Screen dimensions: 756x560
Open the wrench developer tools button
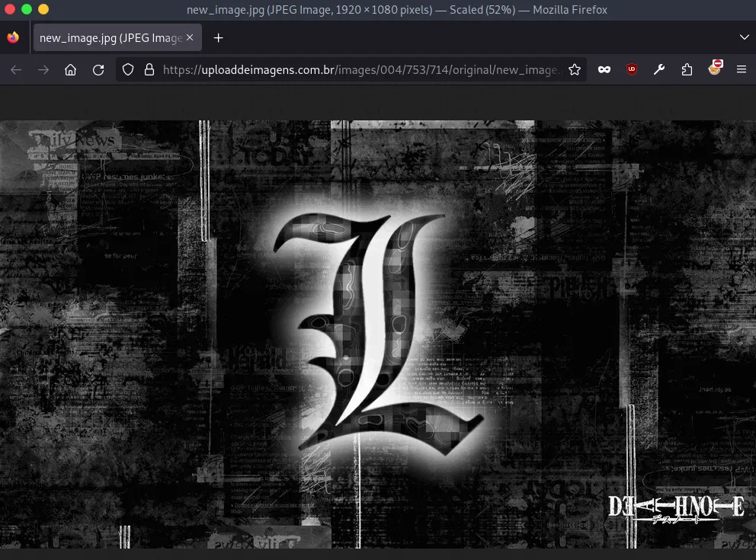point(659,69)
